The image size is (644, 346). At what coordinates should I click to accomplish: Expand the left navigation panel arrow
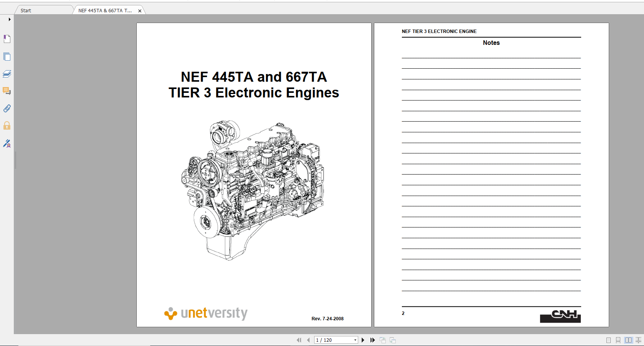pos(10,19)
